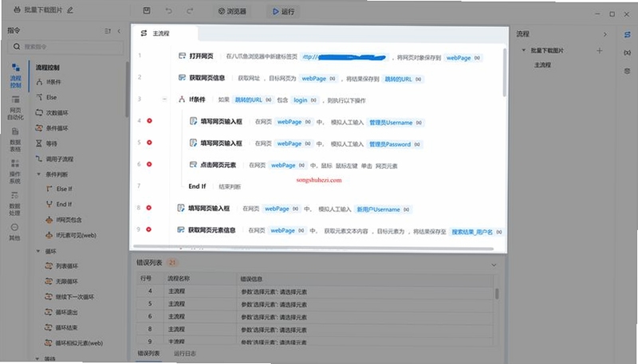
Task: Select the End If step on line 7
Action: click(x=197, y=186)
